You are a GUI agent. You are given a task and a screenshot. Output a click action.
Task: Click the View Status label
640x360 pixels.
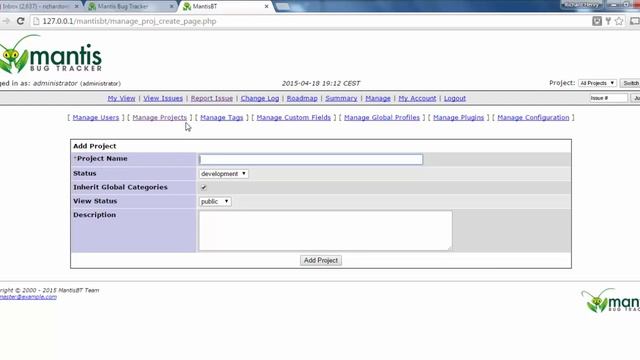tap(95, 201)
